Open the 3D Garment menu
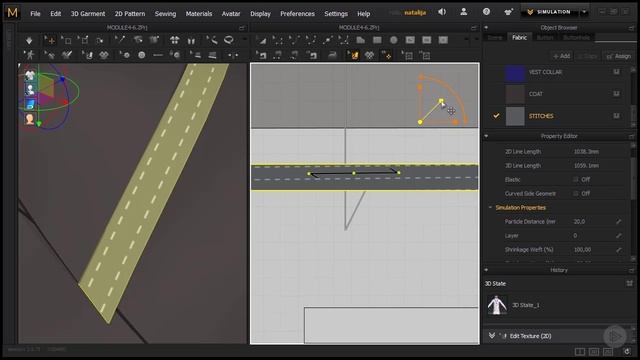 click(x=88, y=13)
